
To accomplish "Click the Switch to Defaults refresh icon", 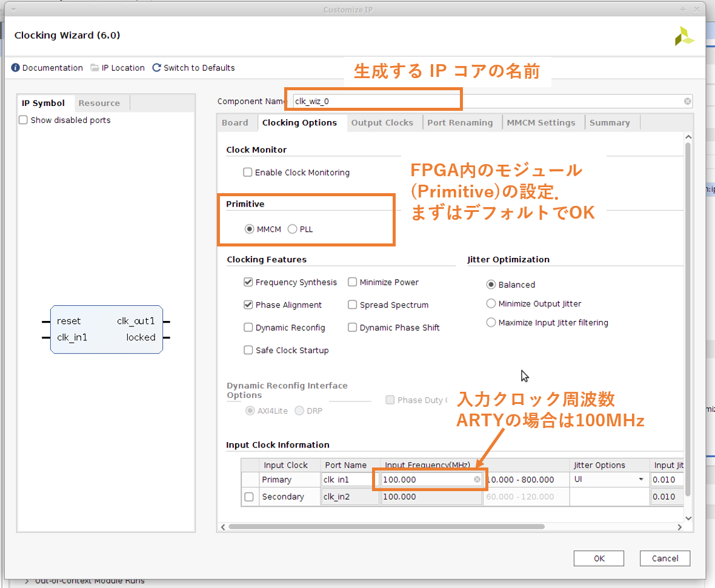I will coord(157,68).
